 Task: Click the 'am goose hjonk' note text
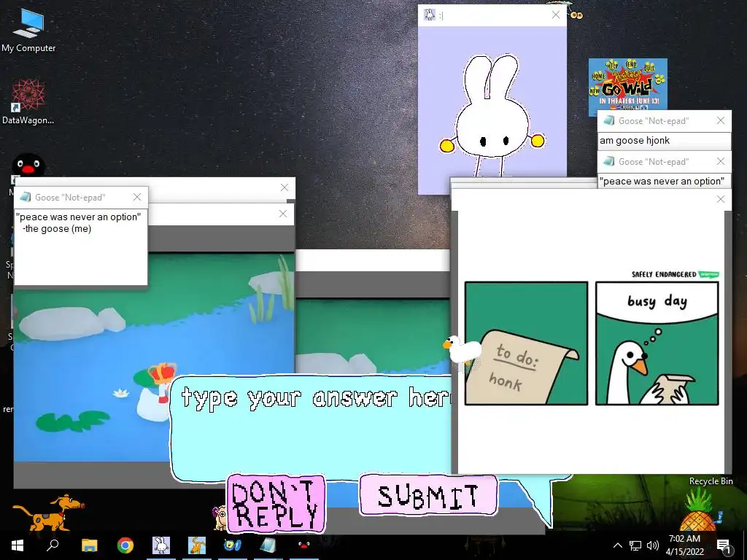635,141
